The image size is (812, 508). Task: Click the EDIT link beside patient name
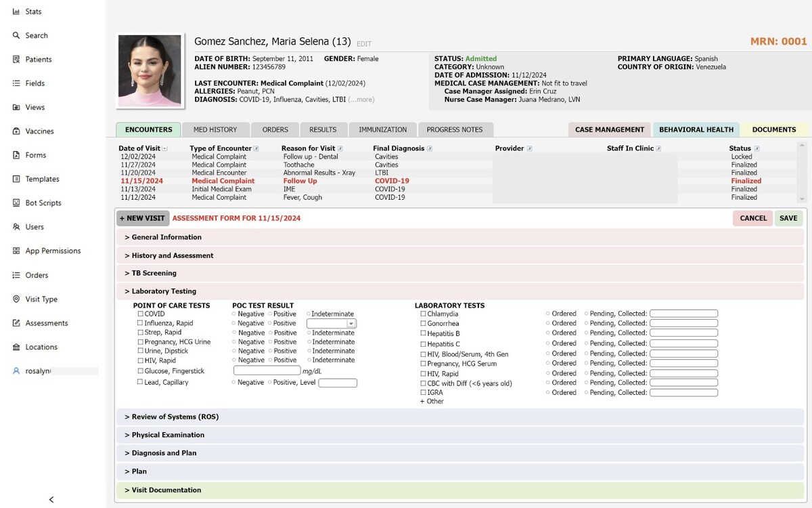[x=364, y=44]
